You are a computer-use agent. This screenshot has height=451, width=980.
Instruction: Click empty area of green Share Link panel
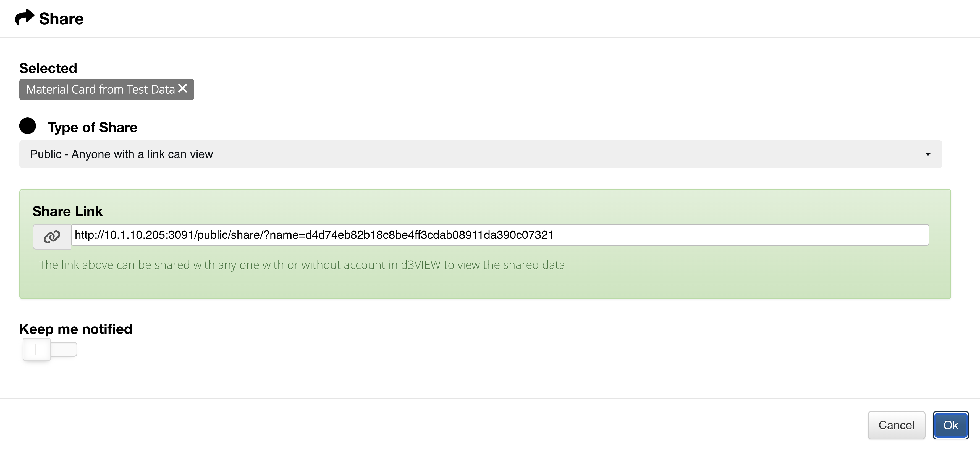click(723, 281)
